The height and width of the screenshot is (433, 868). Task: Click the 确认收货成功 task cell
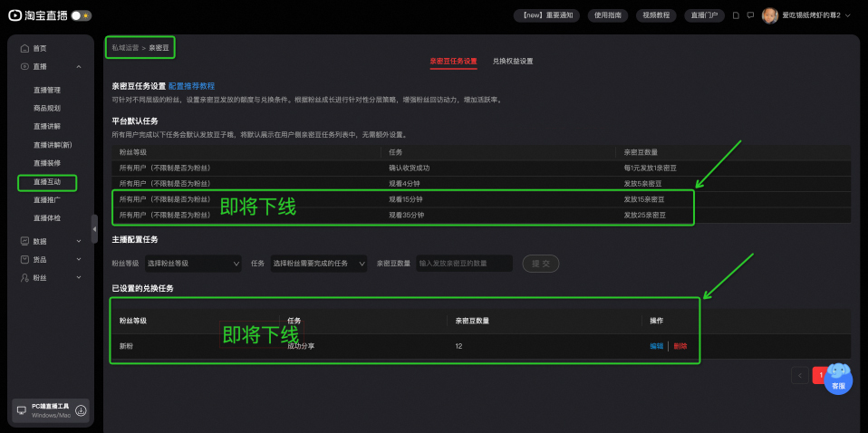(x=410, y=168)
